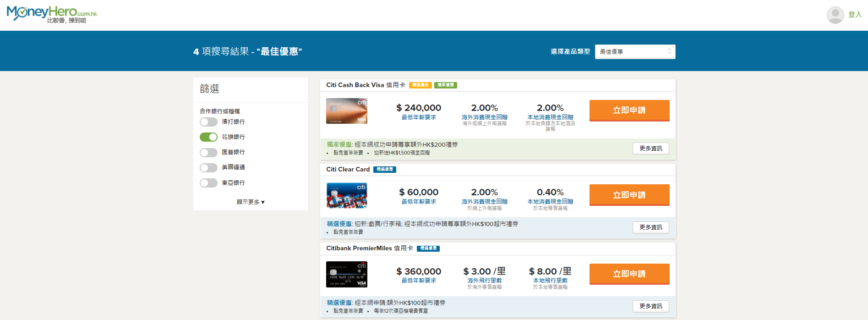This screenshot has width=868, height=320.
Task: Click the $ 360,000 minimum salary figure
Action: (x=419, y=271)
